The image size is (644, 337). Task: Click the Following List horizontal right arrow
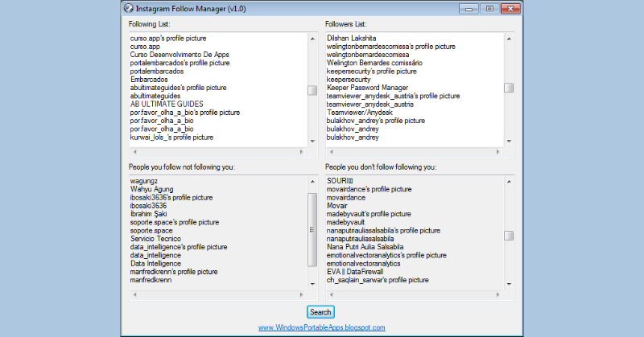coord(301,152)
